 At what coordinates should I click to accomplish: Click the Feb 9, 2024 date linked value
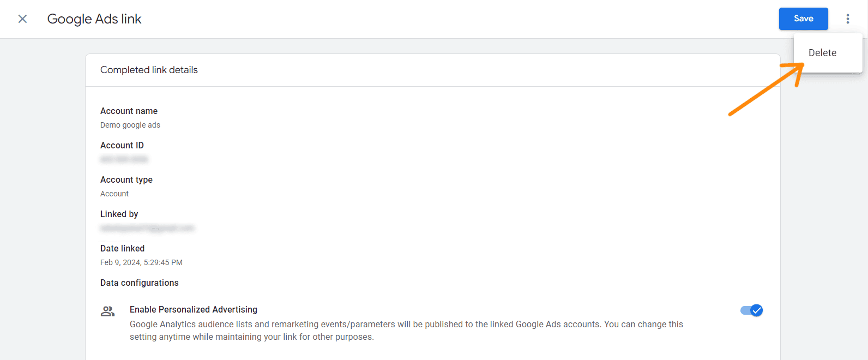click(141, 262)
